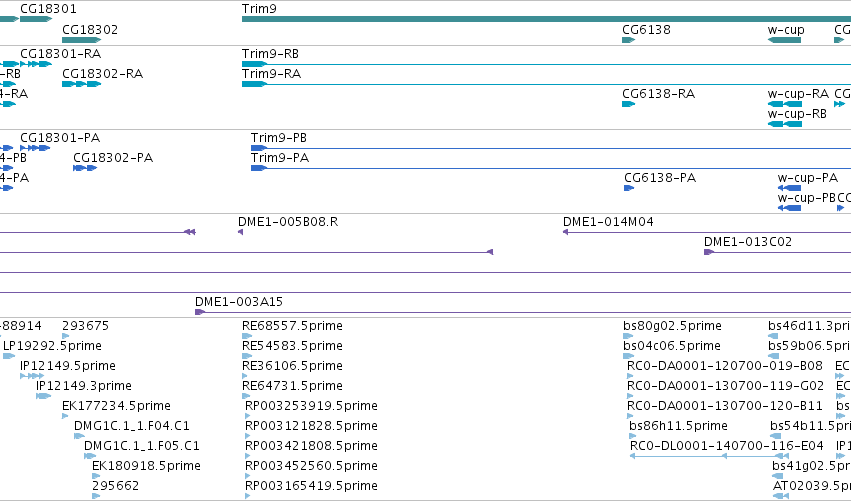Select the Trim9-RB transcript label

pos(270,54)
